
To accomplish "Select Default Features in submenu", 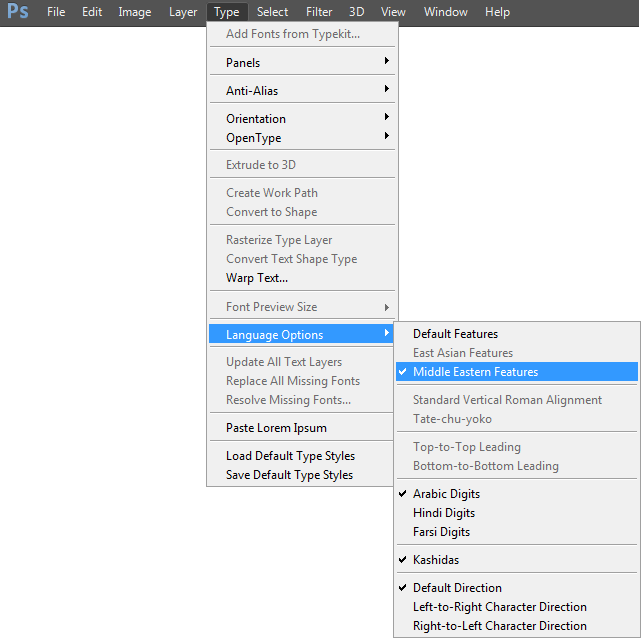I will 455,334.
